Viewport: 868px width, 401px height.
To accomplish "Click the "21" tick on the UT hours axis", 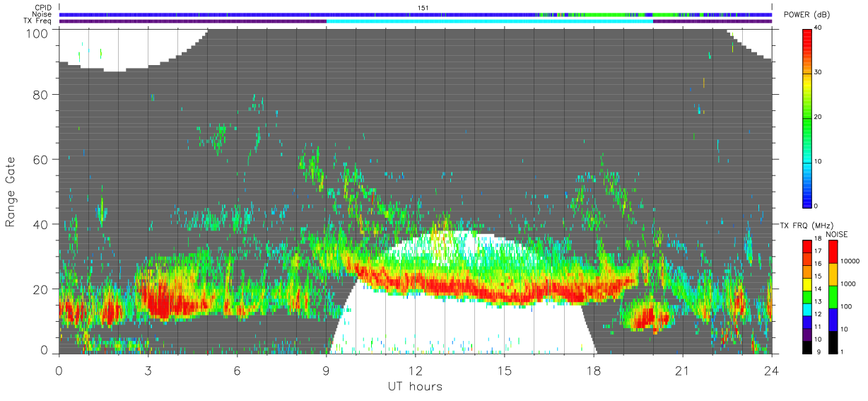I will (x=682, y=370).
